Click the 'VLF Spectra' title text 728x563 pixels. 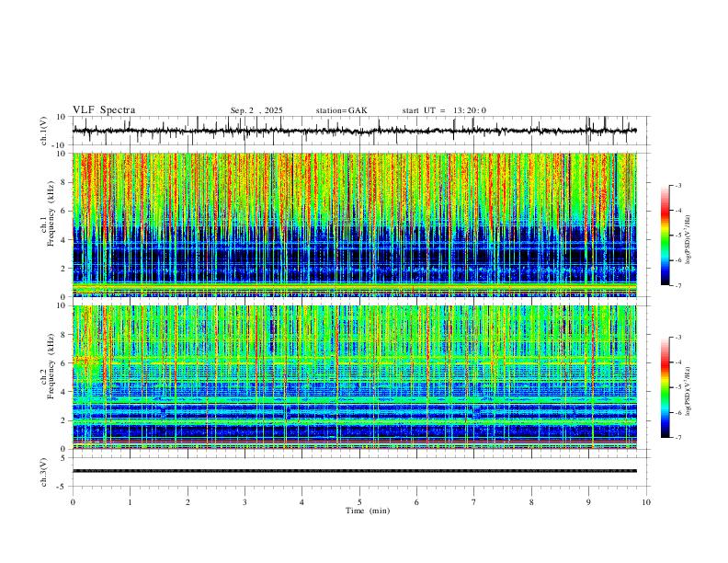[x=104, y=110]
